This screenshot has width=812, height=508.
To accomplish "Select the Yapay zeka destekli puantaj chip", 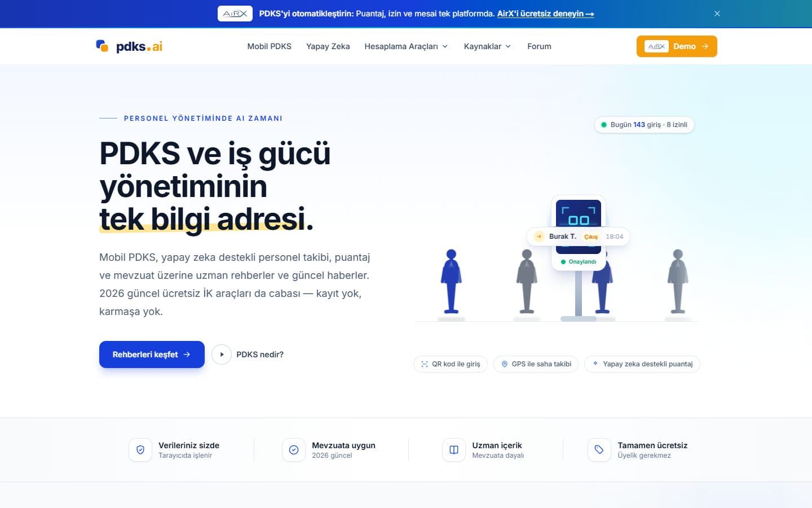I will tap(642, 364).
